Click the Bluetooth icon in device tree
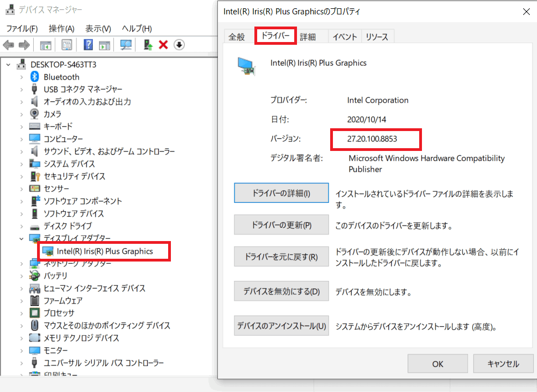 point(35,77)
